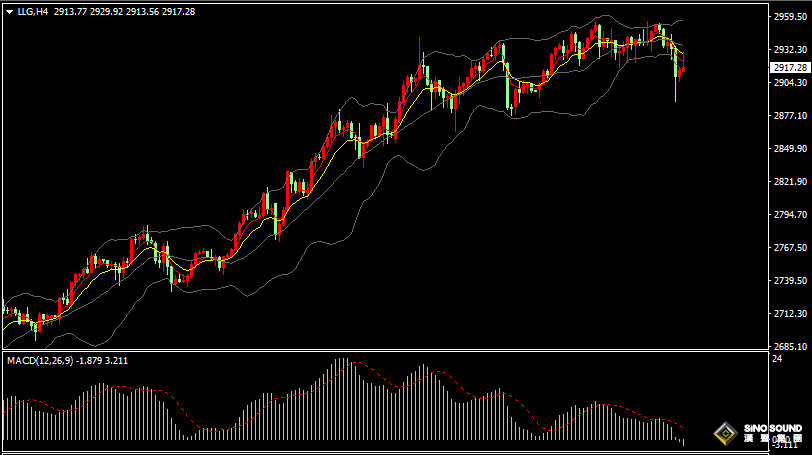This screenshot has width=812, height=455.
Task: Click the 2904.30 price axis label
Action: (x=790, y=83)
